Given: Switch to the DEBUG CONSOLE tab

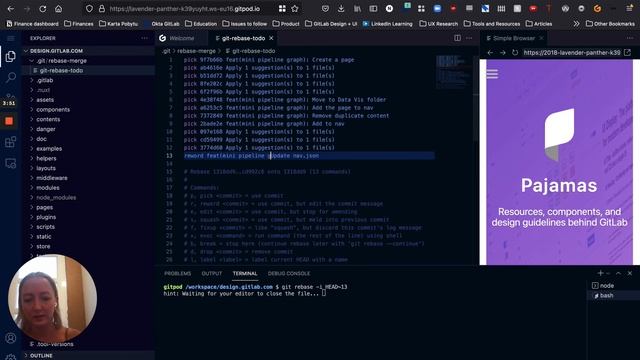Looking at the screenshot, I should pyautogui.click(x=289, y=273).
